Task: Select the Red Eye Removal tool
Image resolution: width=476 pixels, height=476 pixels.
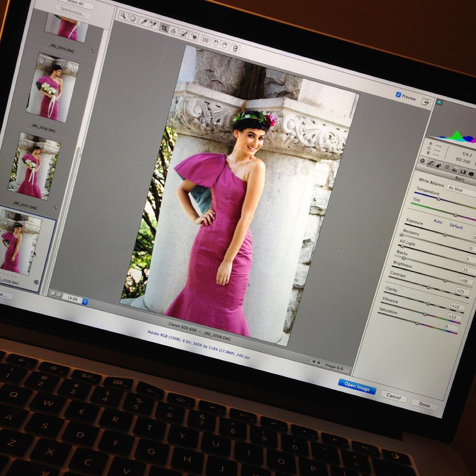Action: [x=194, y=37]
